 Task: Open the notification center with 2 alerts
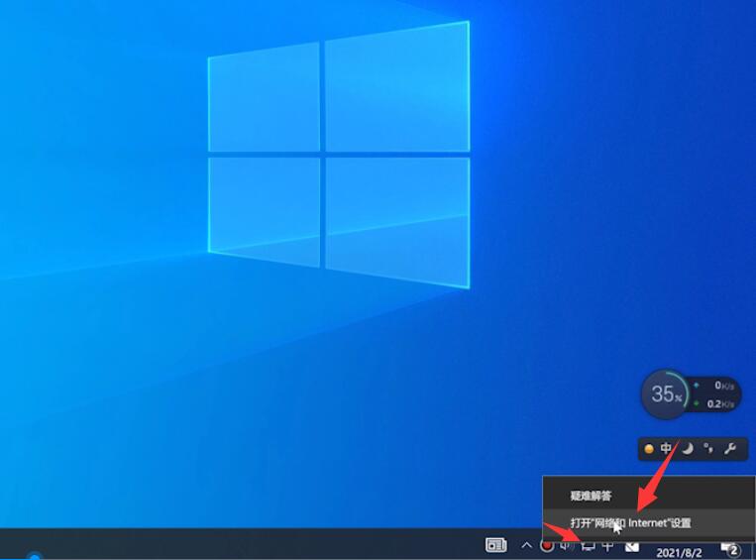(x=730, y=549)
